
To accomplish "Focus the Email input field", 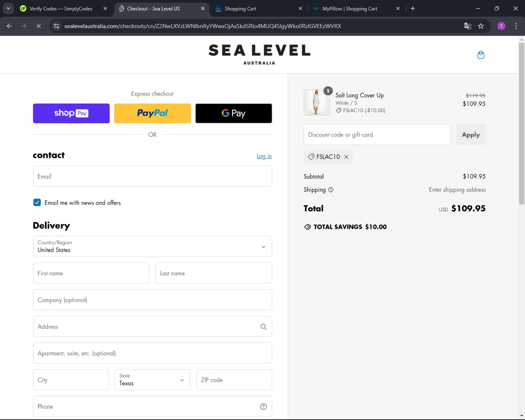I will 152,176.
